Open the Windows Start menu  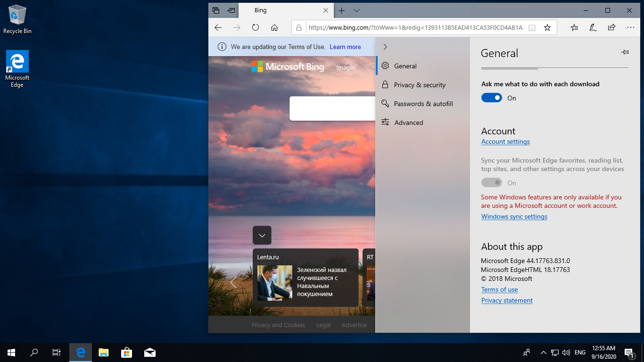[11, 352]
